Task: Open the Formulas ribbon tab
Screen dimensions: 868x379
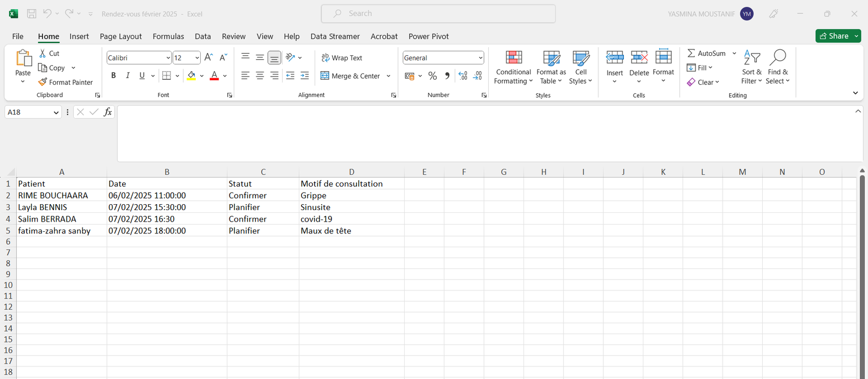Action: [168, 36]
